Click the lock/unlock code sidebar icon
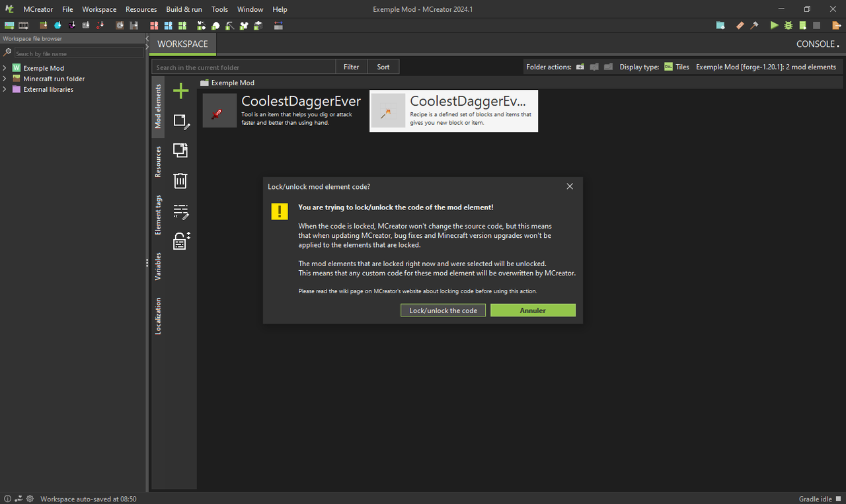This screenshot has width=846, height=504. [x=181, y=241]
